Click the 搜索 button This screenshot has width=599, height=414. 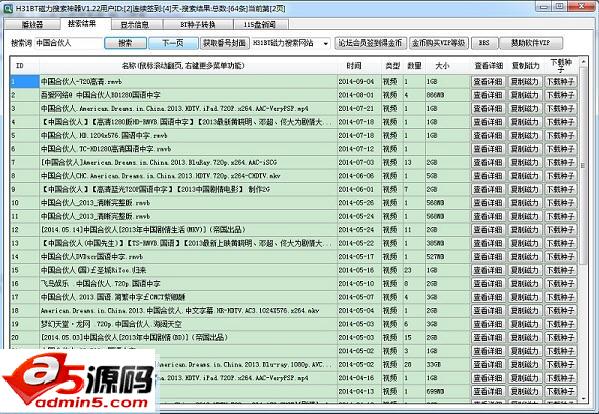pos(125,43)
